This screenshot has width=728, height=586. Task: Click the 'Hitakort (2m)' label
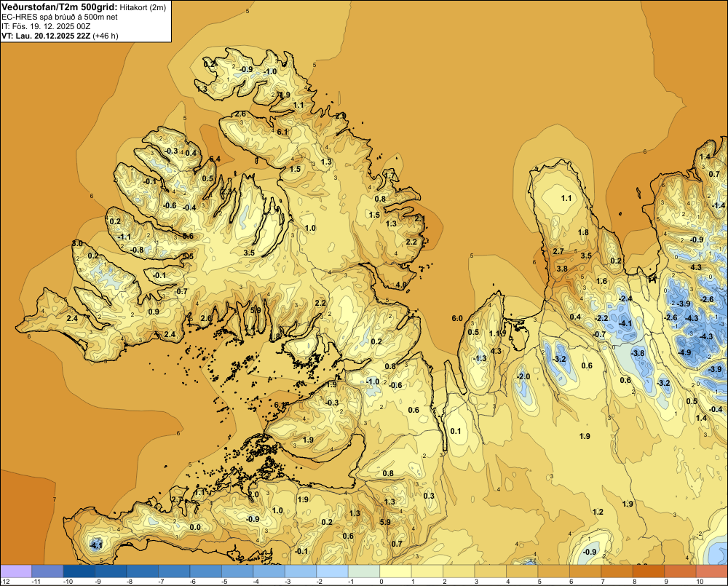(143, 7)
